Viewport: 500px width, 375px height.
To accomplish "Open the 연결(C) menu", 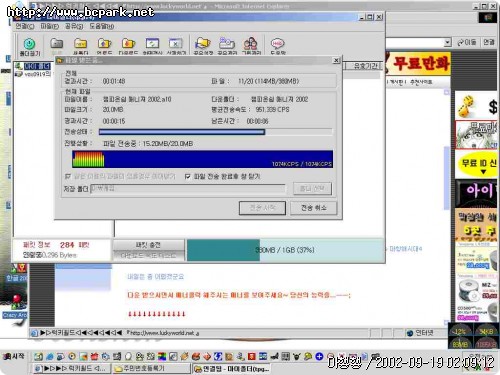I will [25, 26].
